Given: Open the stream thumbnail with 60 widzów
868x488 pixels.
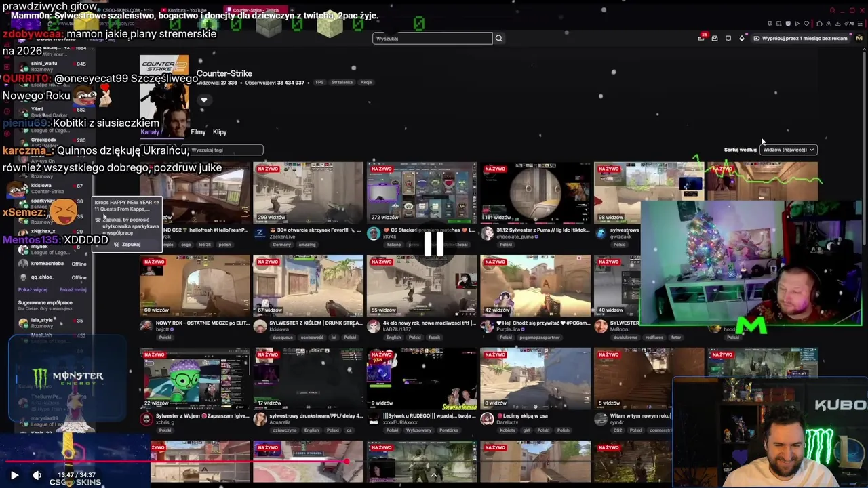Looking at the screenshot, I should pos(195,285).
